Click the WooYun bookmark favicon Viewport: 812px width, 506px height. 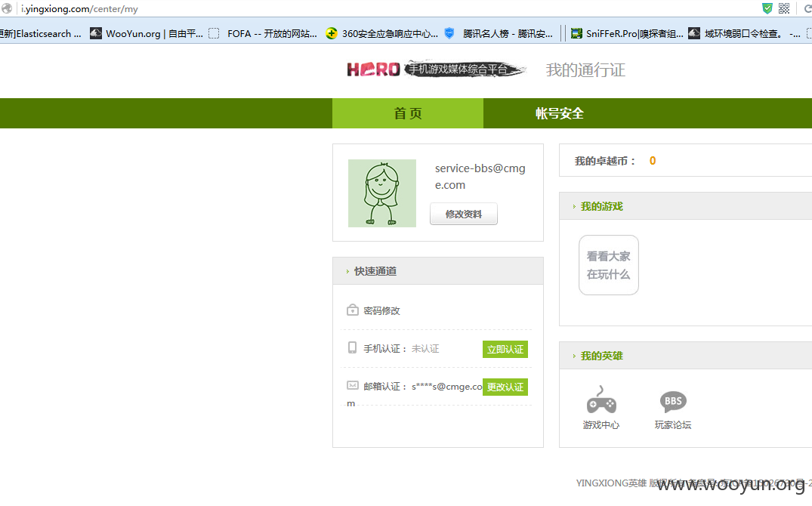tap(96, 34)
